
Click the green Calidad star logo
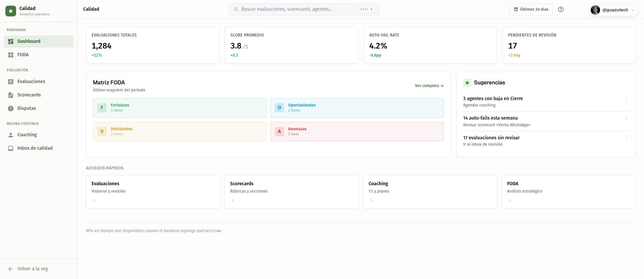tap(11, 11)
